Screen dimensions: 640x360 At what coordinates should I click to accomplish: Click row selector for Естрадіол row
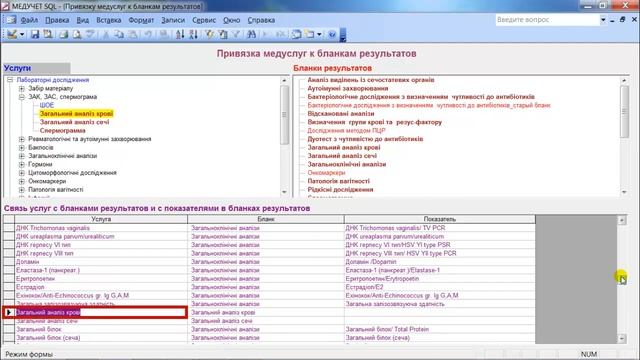pos(9,287)
